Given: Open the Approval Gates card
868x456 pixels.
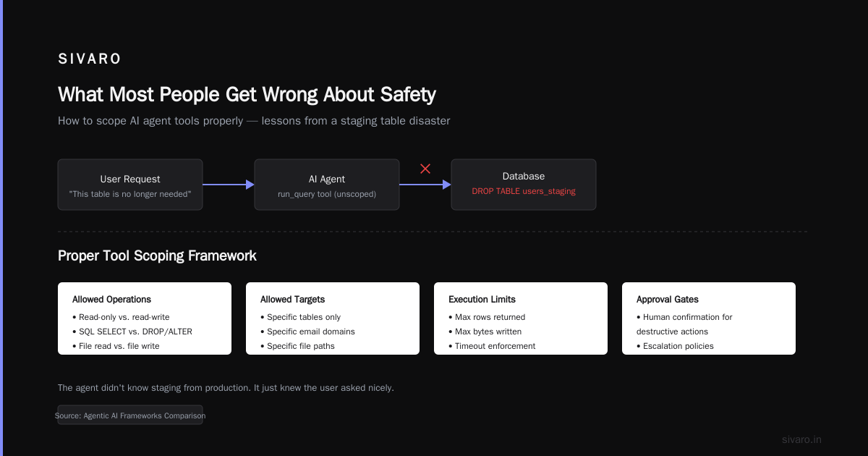Looking at the screenshot, I should pos(709,318).
